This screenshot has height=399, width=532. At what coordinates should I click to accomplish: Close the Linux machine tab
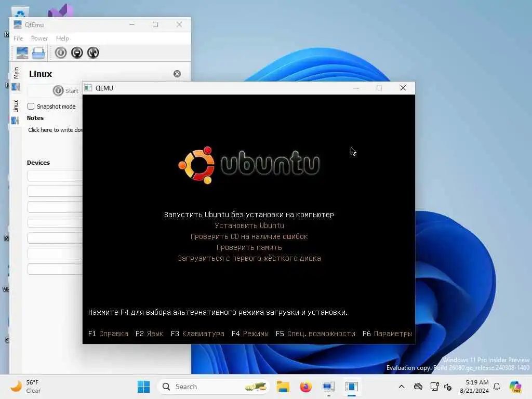(177, 74)
